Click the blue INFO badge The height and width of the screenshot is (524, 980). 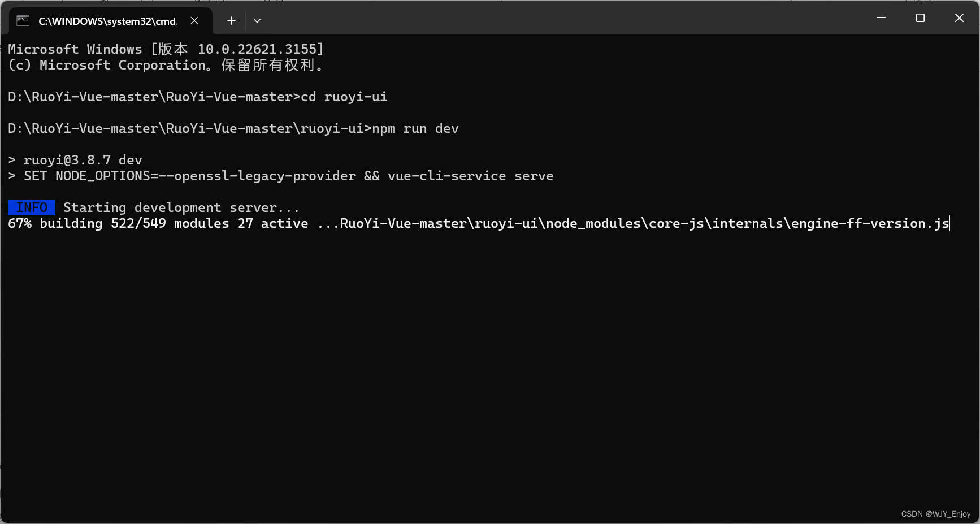point(32,207)
